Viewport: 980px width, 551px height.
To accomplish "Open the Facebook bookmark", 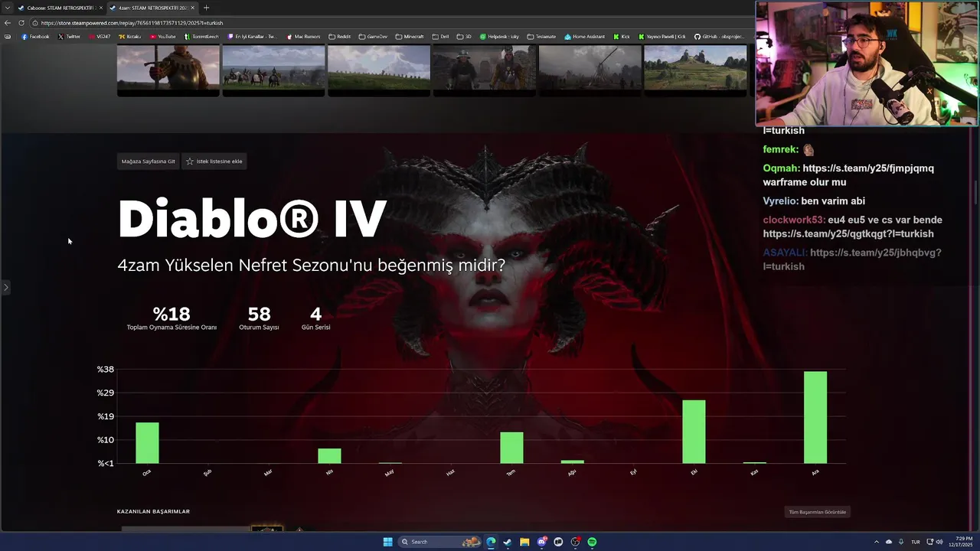I will [35, 37].
